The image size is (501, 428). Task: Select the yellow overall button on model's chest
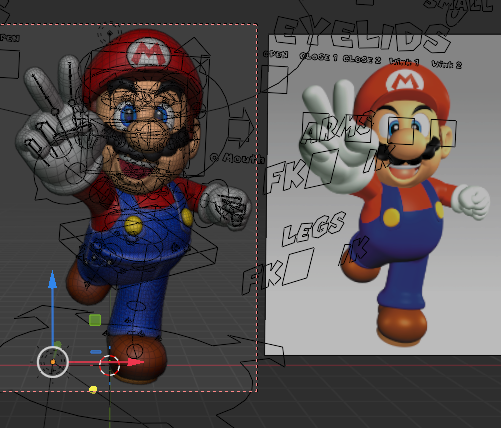point(134,225)
